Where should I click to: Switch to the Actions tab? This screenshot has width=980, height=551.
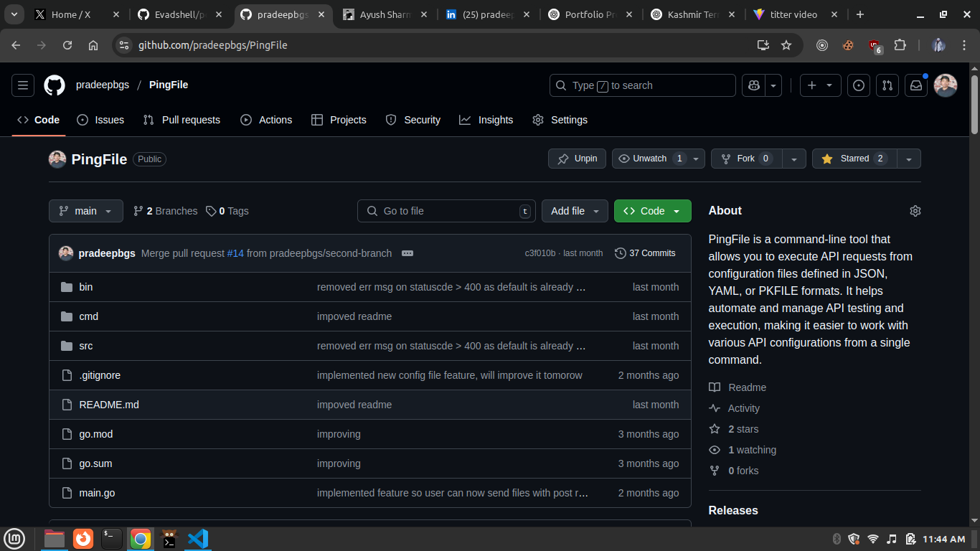click(x=266, y=120)
